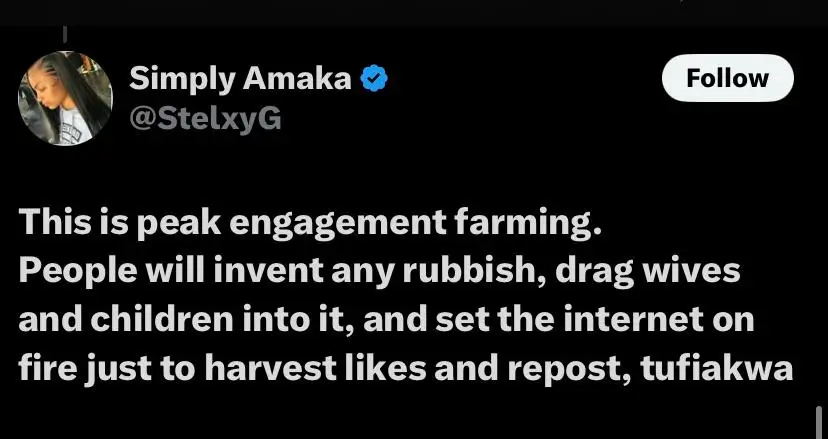The height and width of the screenshot is (439, 828).
Task: Click the line starting "and children into it"
Action: tap(386, 321)
